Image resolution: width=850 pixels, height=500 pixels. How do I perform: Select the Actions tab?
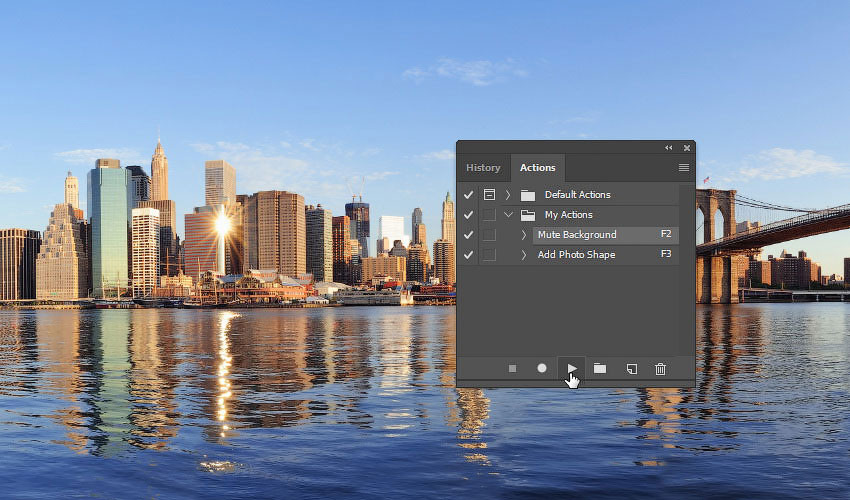538,168
